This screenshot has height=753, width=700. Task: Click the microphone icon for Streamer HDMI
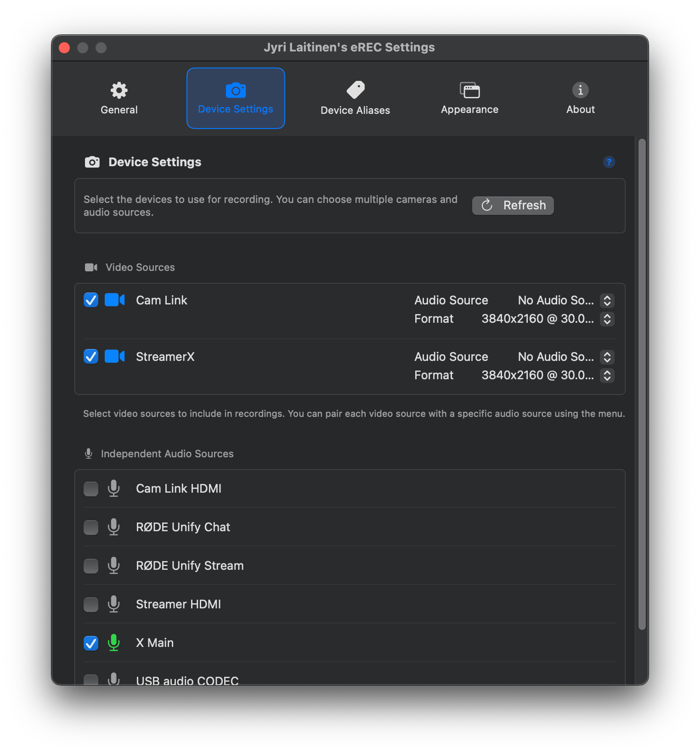(114, 604)
